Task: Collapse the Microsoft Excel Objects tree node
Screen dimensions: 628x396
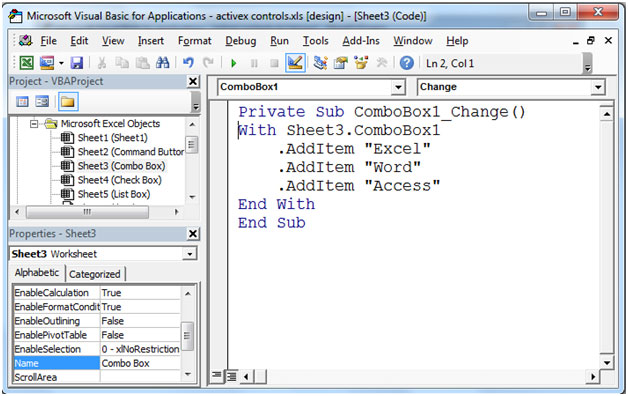Action: click(34, 124)
